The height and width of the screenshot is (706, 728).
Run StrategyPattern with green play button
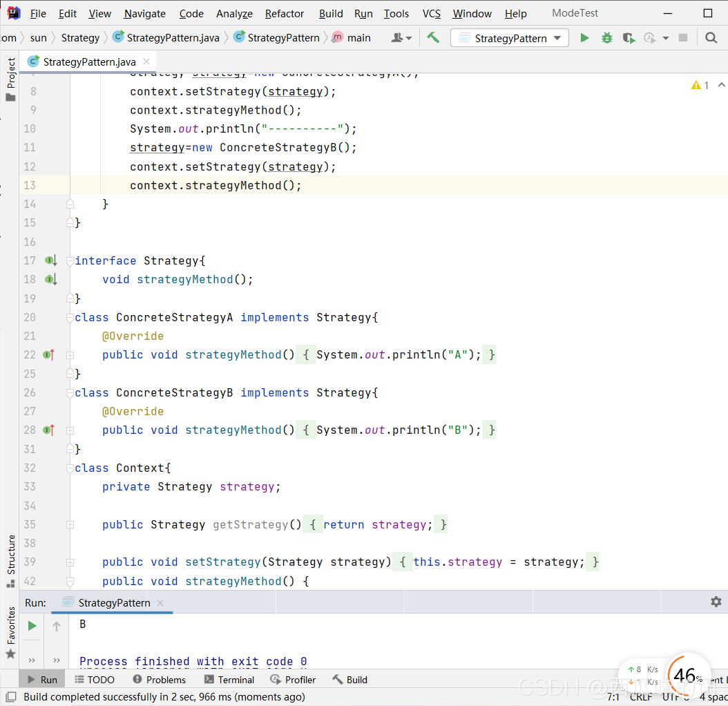(584, 38)
